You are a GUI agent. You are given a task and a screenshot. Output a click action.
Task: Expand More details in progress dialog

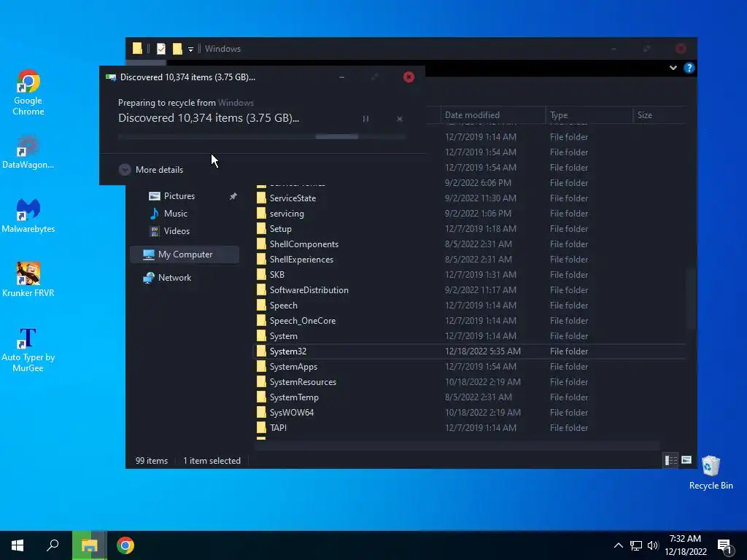click(x=151, y=169)
